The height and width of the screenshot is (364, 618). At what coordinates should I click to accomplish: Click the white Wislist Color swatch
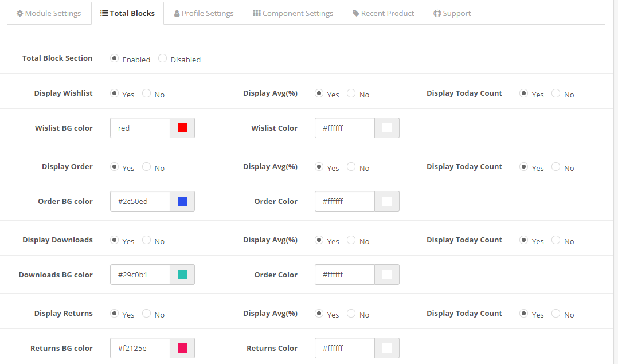(387, 128)
